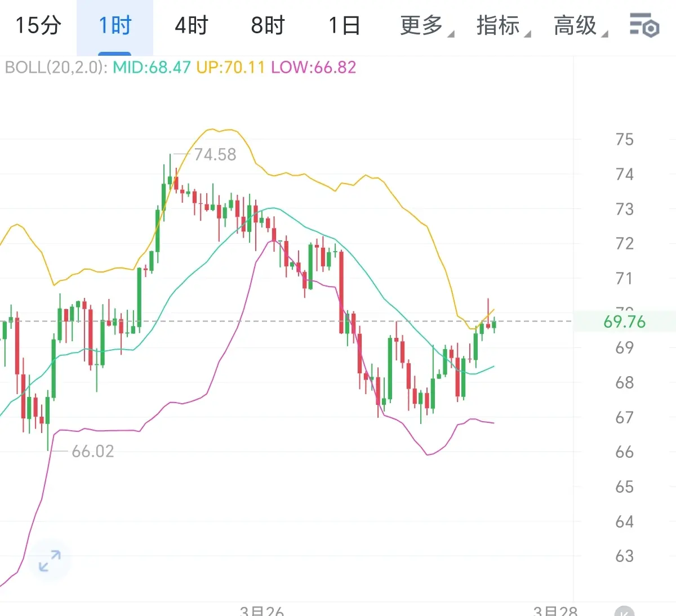Screen dimensions: 676x616
Task: Switch to the 4时 timeframe tab
Action: click(192, 26)
